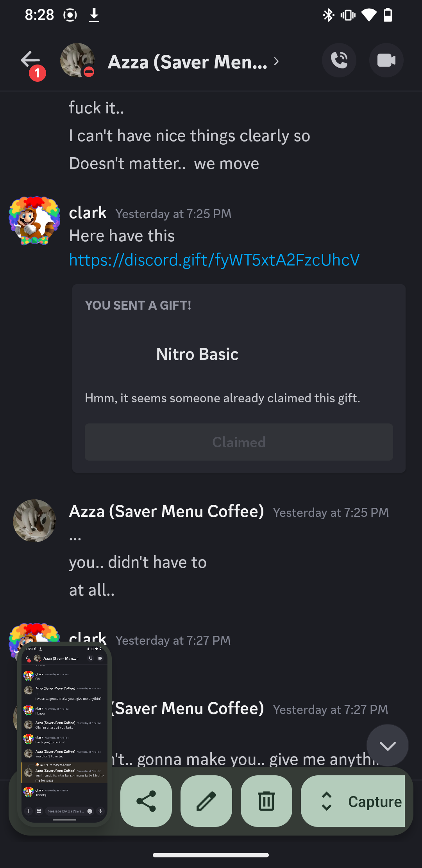Tap Azza's avatar next to 7:25 PM message
Viewport: 422px width, 868px height.
click(x=34, y=520)
